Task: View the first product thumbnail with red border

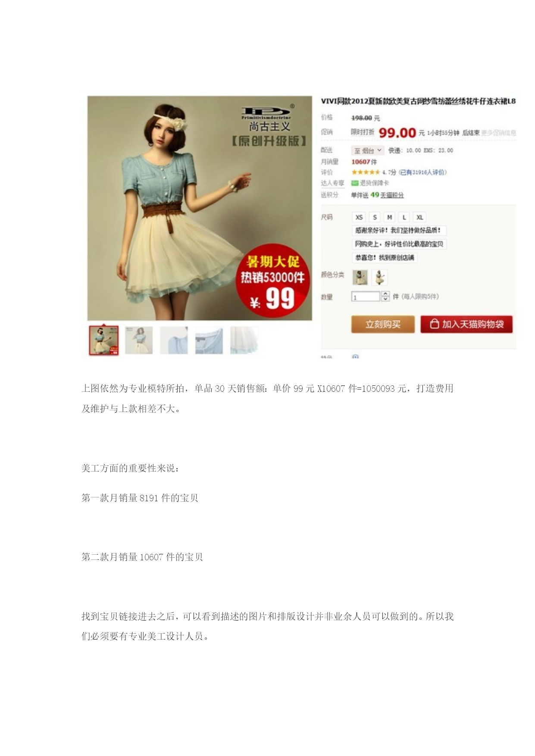Action: [104, 341]
